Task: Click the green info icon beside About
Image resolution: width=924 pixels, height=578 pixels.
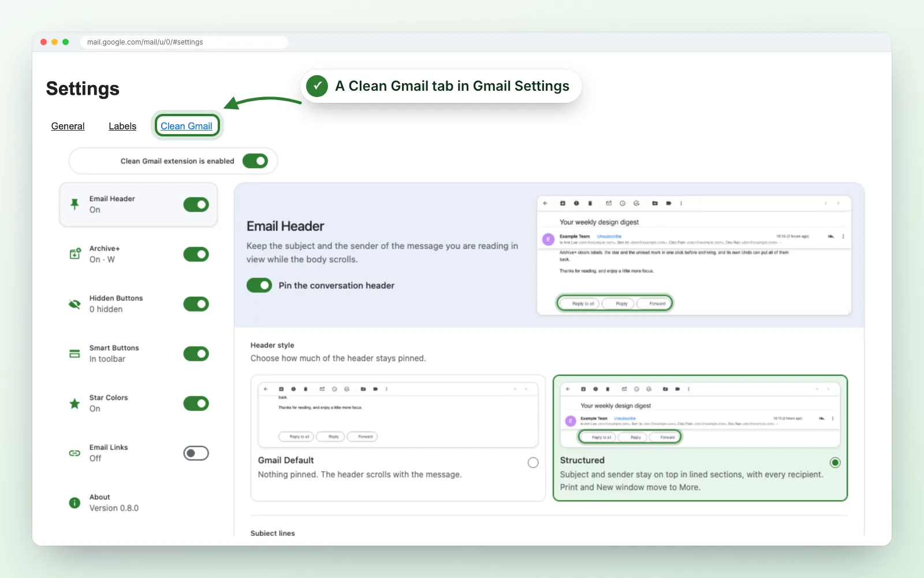Action: coord(74,503)
